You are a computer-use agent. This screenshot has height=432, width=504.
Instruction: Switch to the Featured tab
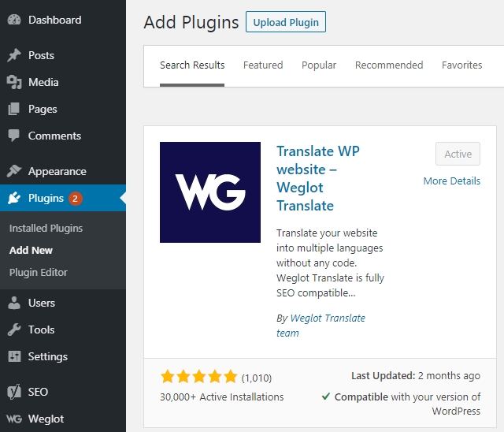pos(263,65)
